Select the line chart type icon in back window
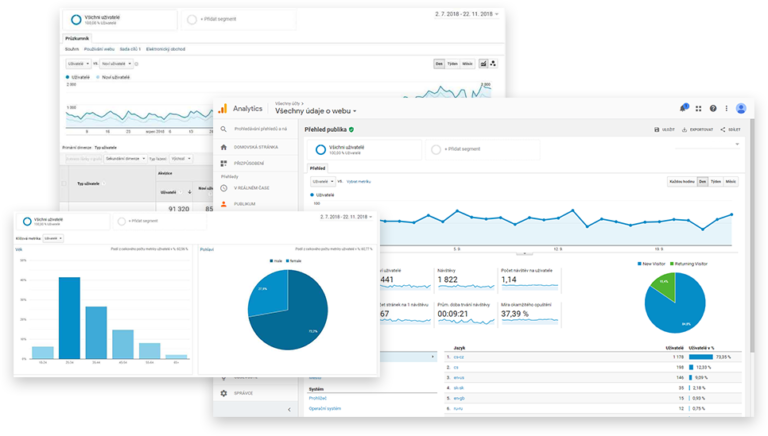This screenshot has height=436, width=768. pyautogui.click(x=483, y=64)
